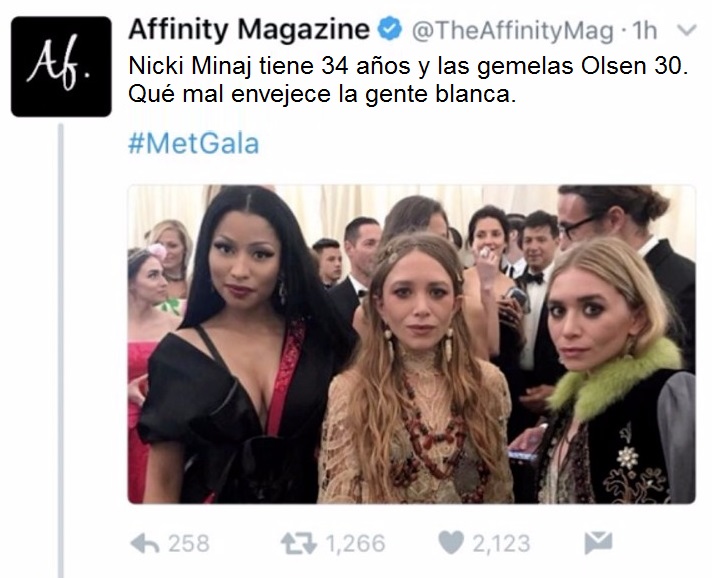
Task: View the 258 replies count
Action: (188, 543)
